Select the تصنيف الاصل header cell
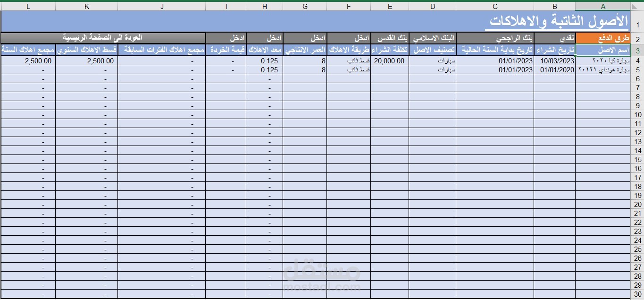The height and width of the screenshot is (300, 644). [x=432, y=50]
